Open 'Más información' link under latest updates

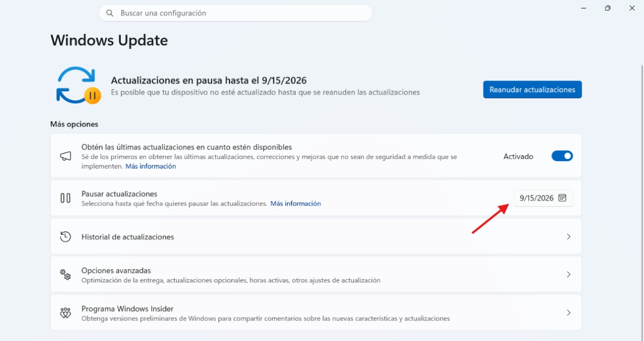coord(151,166)
